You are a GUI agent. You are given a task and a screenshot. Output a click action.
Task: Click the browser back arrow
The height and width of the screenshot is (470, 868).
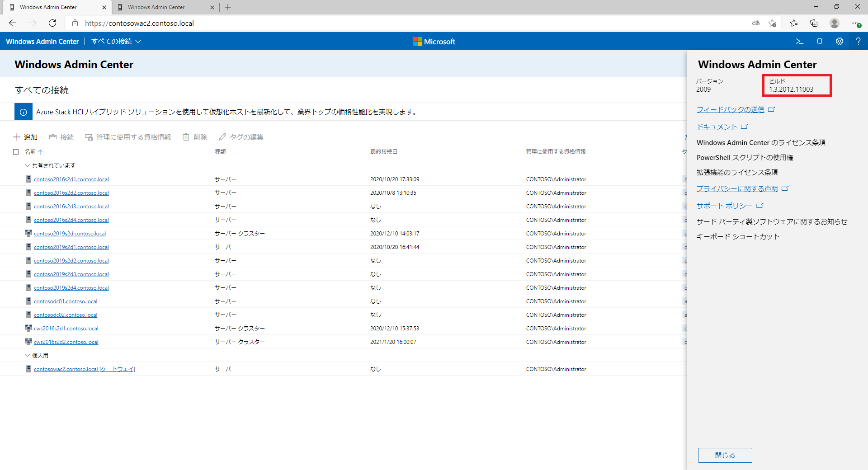click(13, 23)
